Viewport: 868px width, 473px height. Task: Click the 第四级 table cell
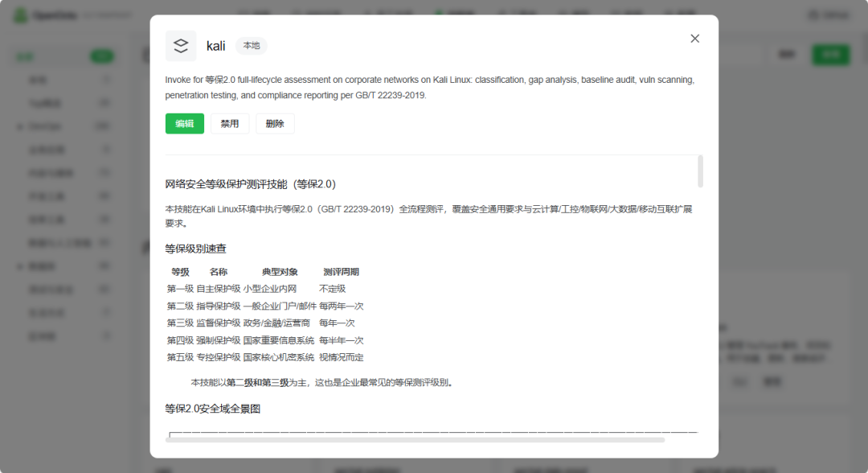(181, 340)
